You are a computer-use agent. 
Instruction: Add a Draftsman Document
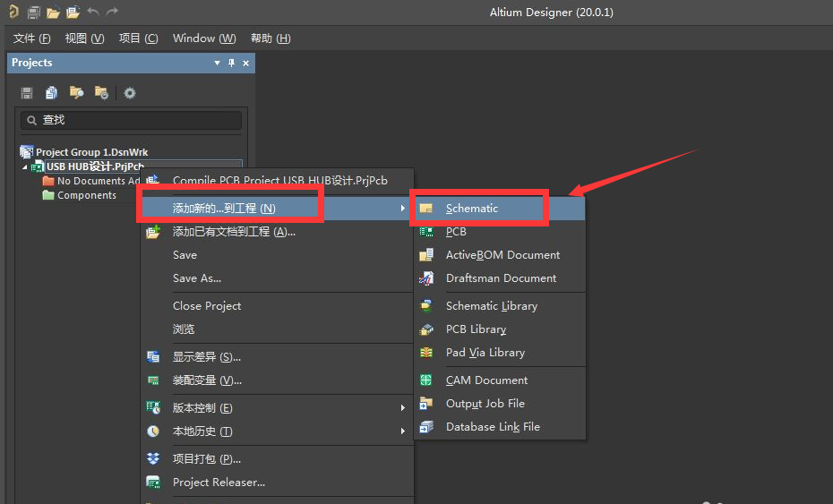click(x=500, y=278)
